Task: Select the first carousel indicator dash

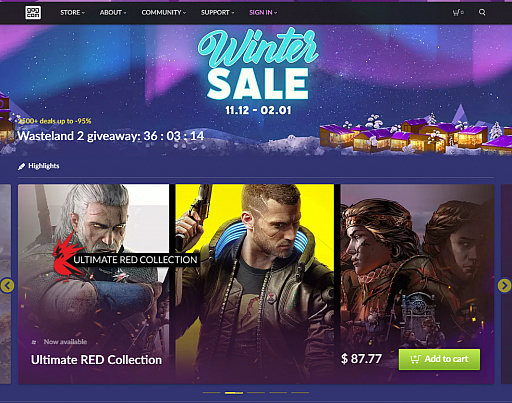Action: click(211, 393)
